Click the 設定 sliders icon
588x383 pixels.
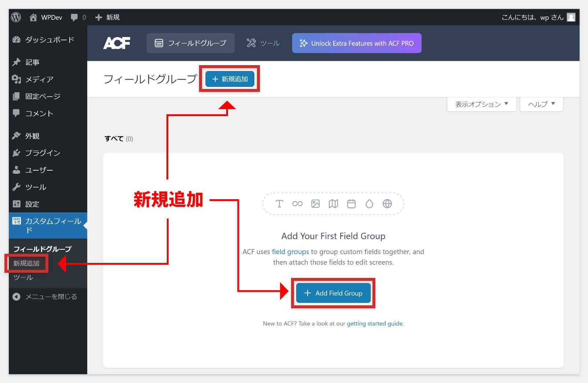pos(16,204)
